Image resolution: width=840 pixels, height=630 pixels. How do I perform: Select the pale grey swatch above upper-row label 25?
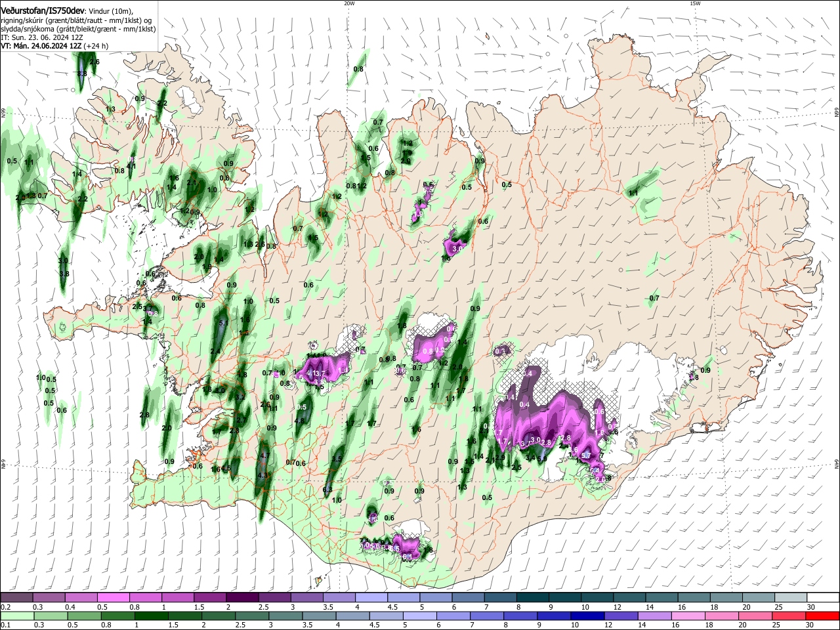(x=791, y=597)
